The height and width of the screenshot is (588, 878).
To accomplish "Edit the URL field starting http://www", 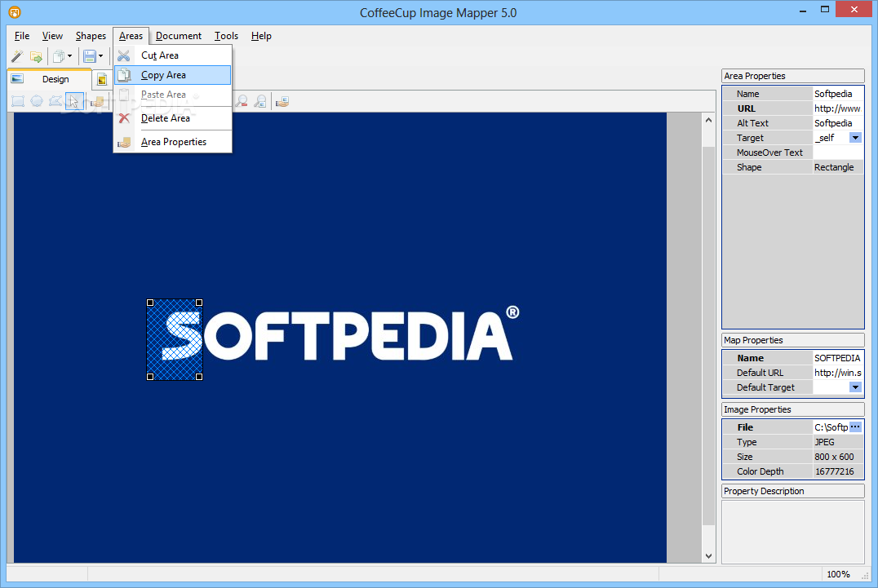I will [x=838, y=108].
